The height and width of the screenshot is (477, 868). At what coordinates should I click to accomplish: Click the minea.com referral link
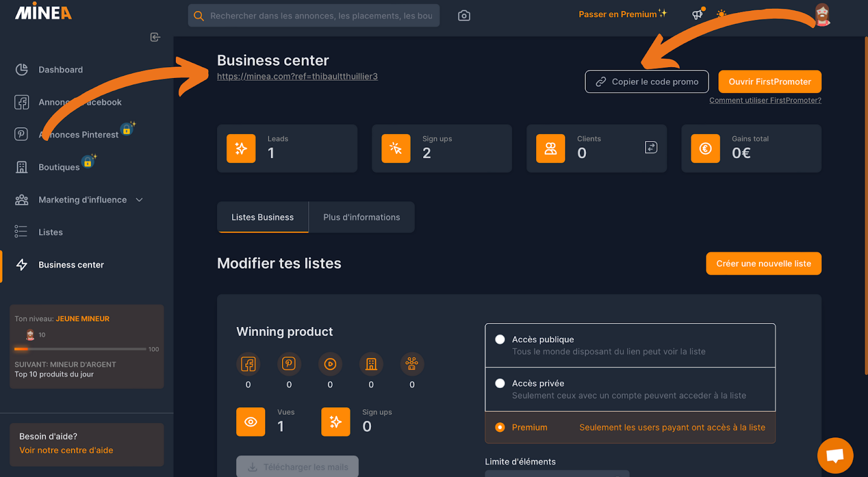coord(297,76)
